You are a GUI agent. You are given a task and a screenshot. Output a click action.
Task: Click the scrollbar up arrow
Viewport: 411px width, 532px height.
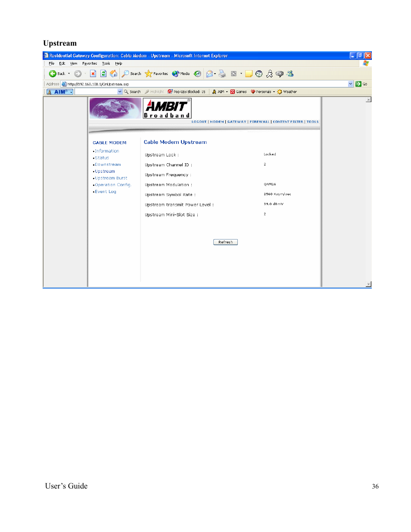click(x=368, y=100)
